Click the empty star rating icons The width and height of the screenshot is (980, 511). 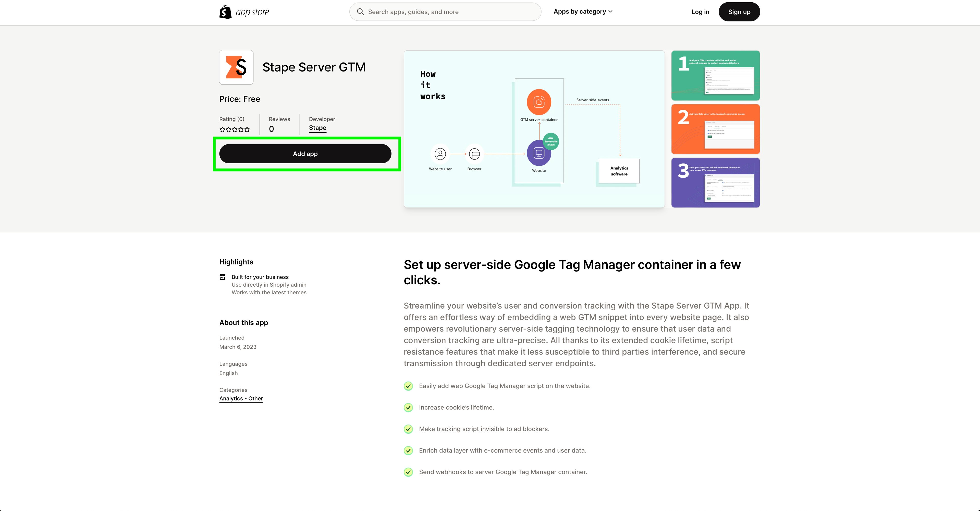click(235, 129)
